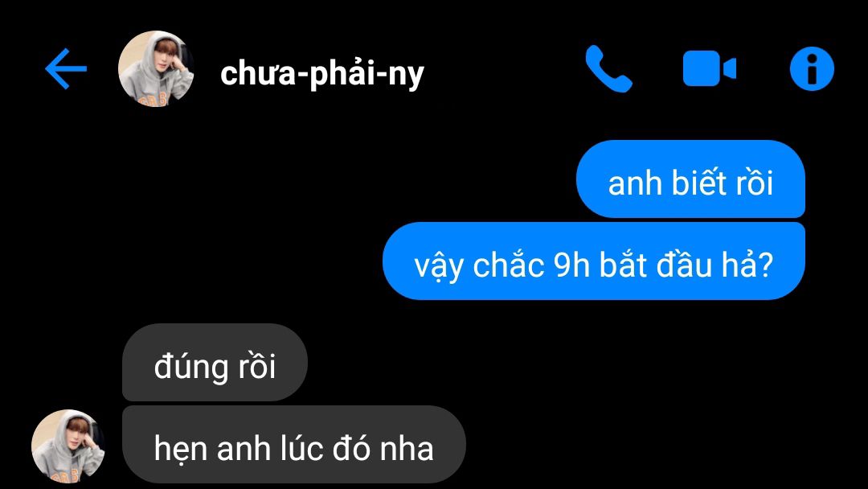Click the first blue sent bubble
This screenshot has height=489, width=868.
(x=690, y=179)
